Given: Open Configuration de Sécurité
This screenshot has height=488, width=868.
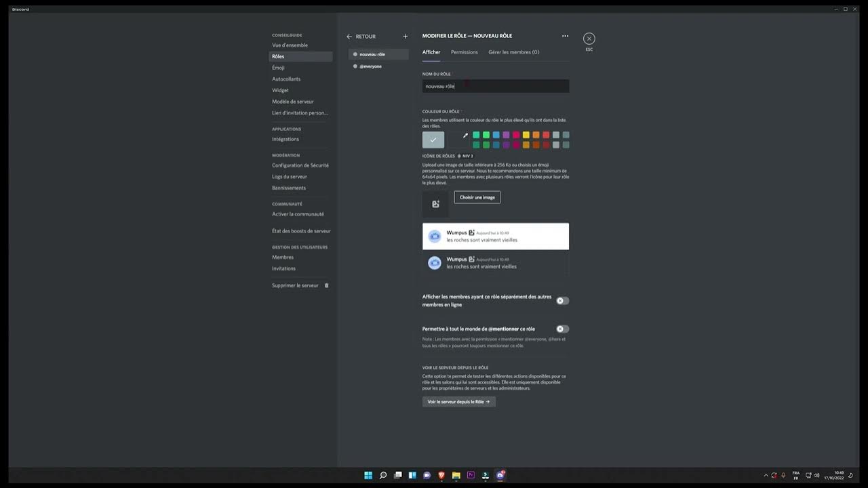Looking at the screenshot, I should pyautogui.click(x=300, y=165).
